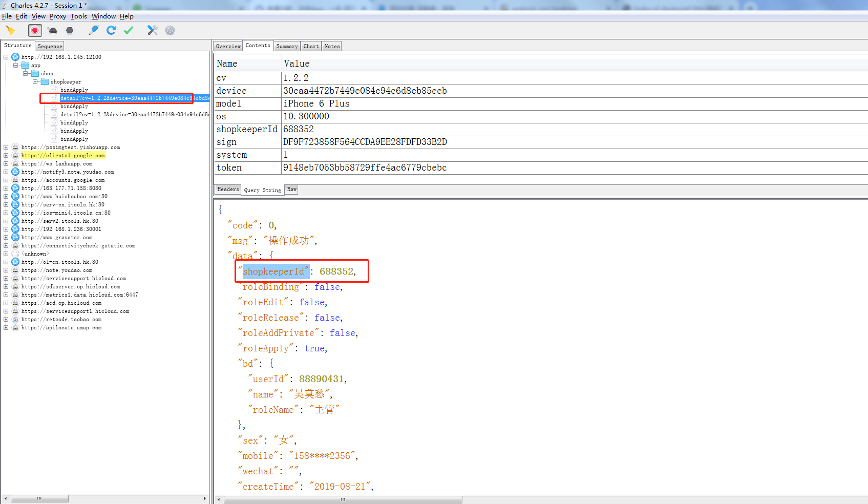Select the Query String tab

click(x=262, y=190)
